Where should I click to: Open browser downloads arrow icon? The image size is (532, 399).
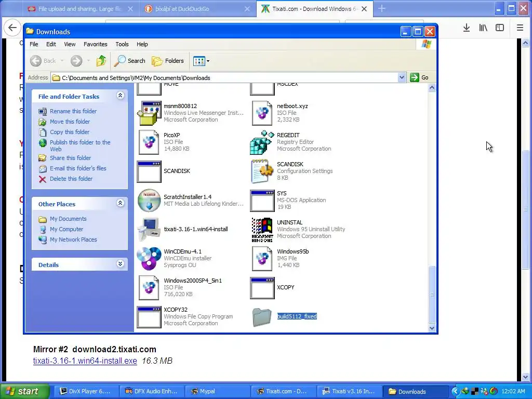pyautogui.click(x=467, y=28)
